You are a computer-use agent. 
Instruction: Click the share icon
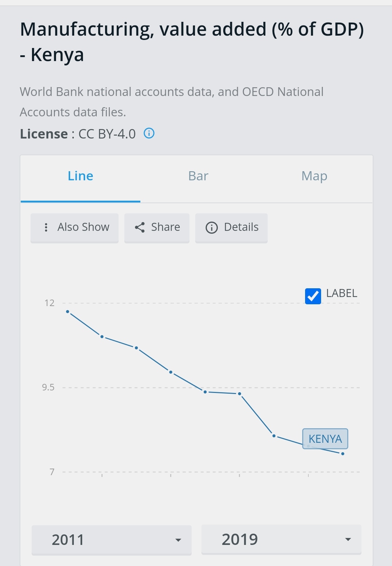coord(140,227)
